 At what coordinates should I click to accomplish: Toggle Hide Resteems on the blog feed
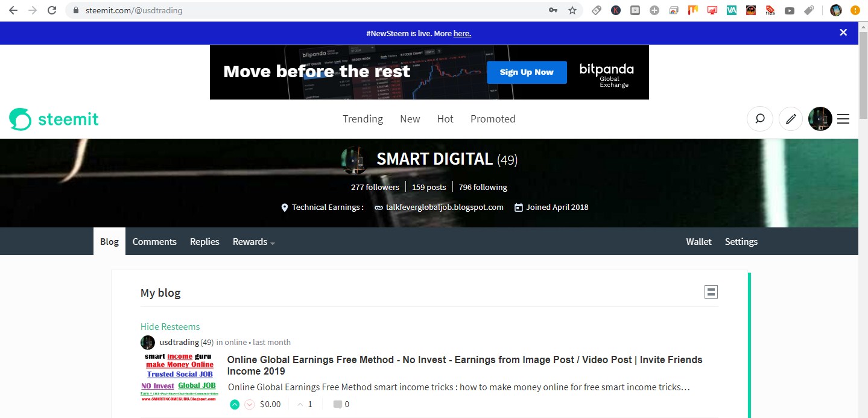coord(169,326)
